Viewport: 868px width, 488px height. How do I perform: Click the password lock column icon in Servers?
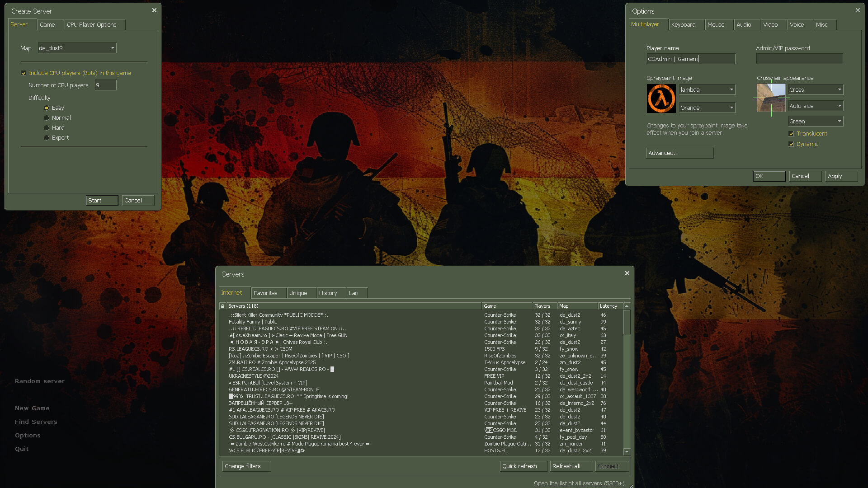click(222, 306)
